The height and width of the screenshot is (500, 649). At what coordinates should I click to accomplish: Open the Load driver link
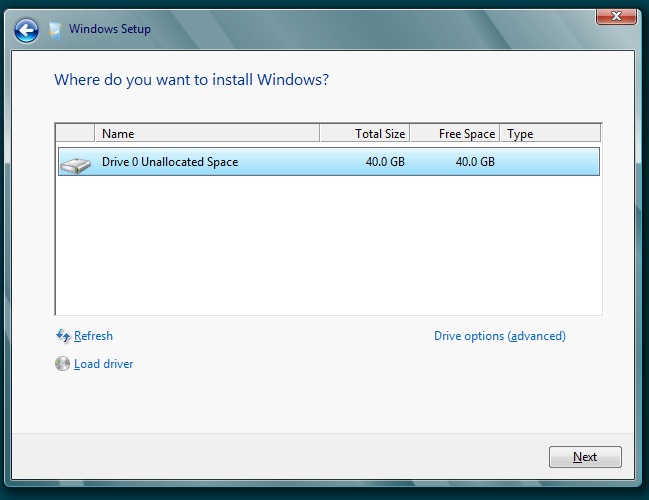point(103,364)
